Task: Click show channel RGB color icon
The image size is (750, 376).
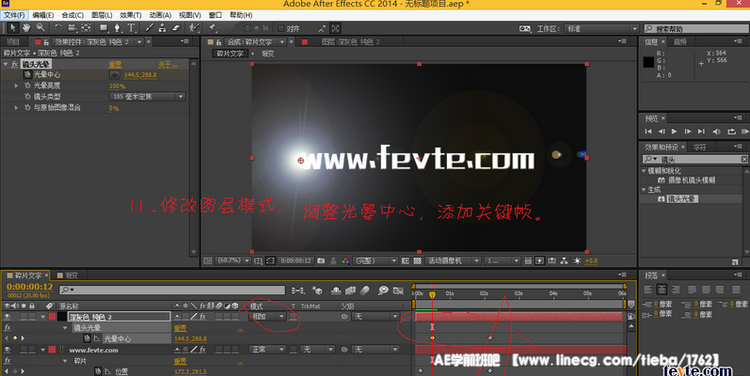Action: 345,261
